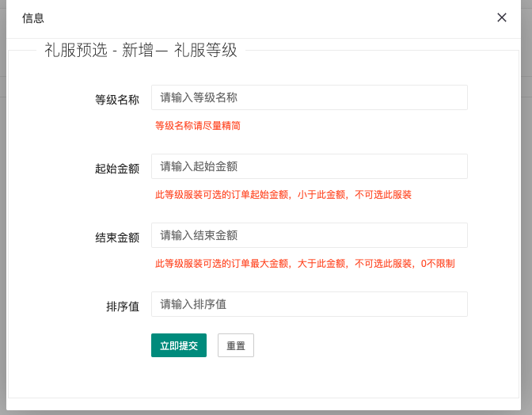This screenshot has height=415, width=532.
Task: Click the 重置 button
Action: pos(236,345)
